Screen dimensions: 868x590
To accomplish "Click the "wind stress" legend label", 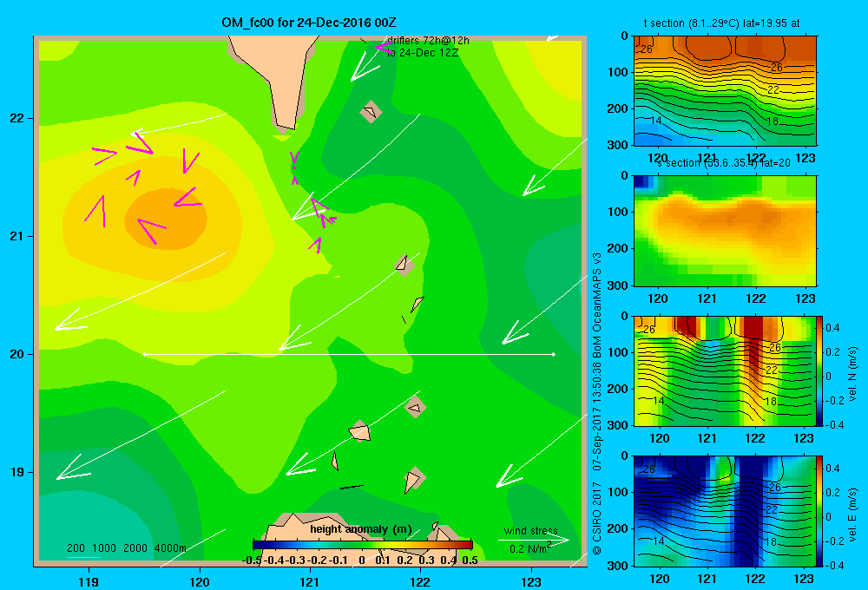I will (531, 531).
